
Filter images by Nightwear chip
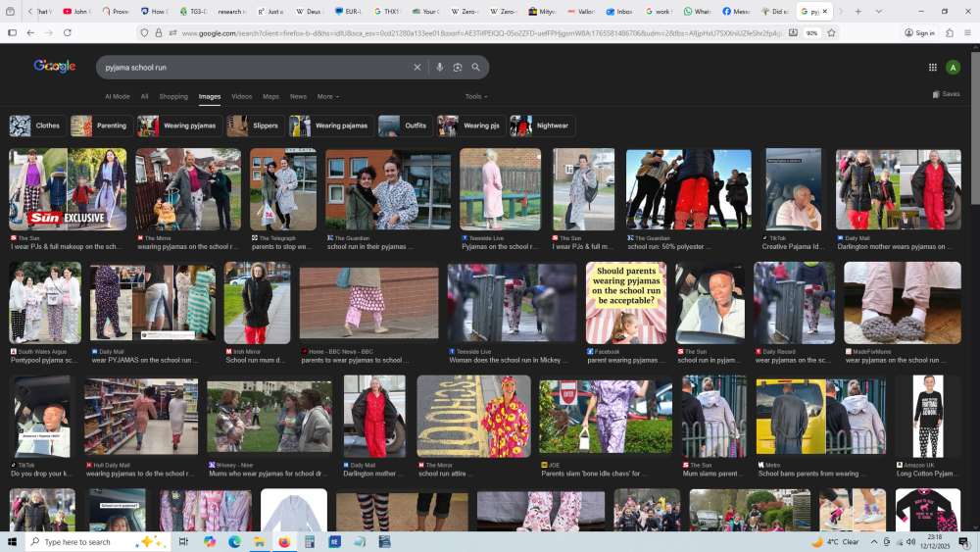click(542, 125)
